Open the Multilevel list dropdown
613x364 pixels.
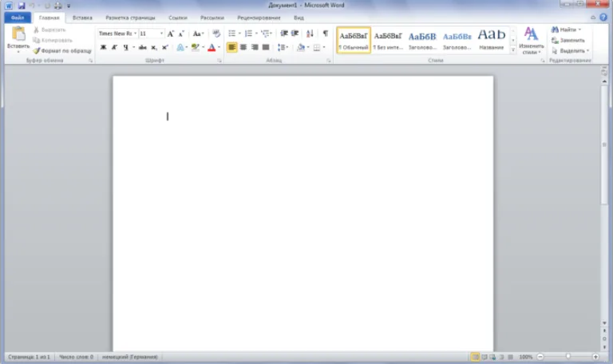[x=267, y=34]
